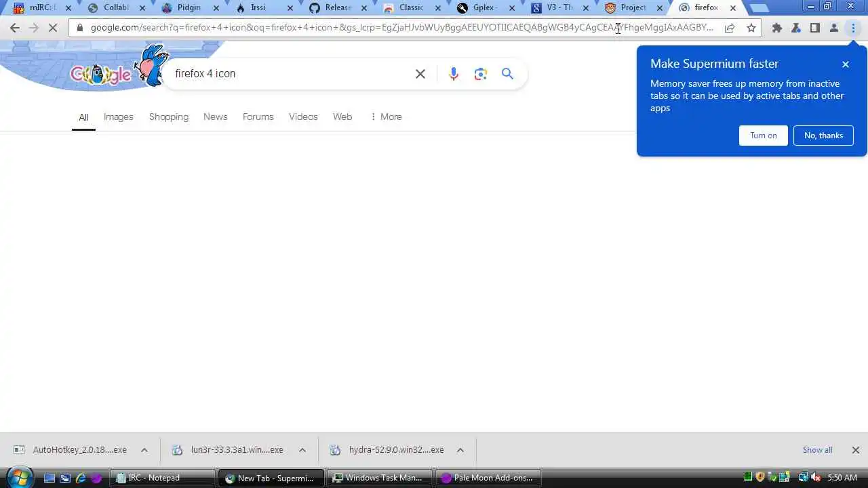868x488 pixels.
Task: Click the address bar URL
Action: click(x=402, y=28)
